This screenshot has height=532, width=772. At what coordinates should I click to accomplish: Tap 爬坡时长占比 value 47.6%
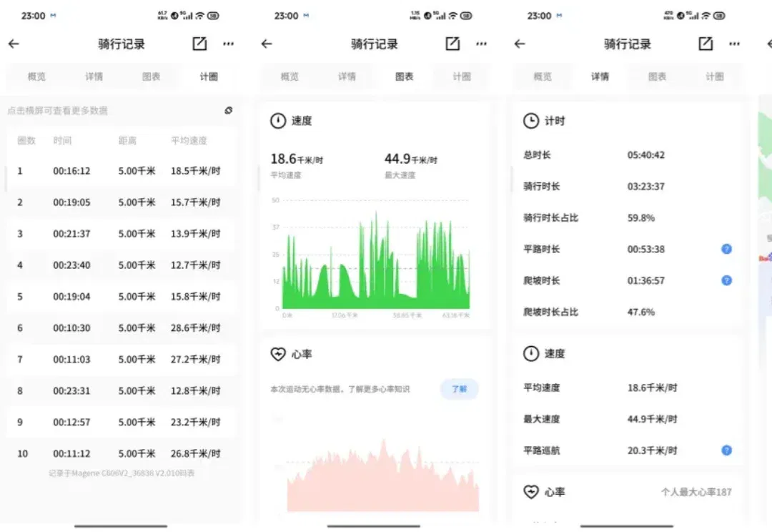pos(641,312)
